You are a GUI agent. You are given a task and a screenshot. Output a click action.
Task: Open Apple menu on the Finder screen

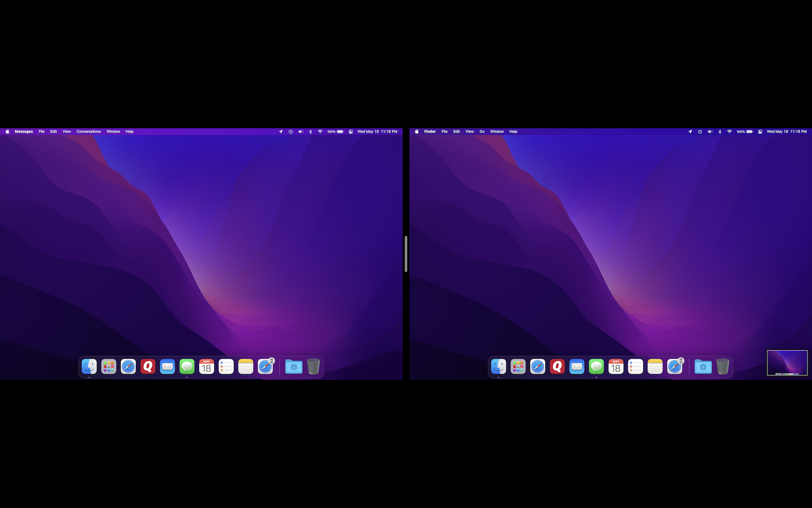[x=417, y=132]
